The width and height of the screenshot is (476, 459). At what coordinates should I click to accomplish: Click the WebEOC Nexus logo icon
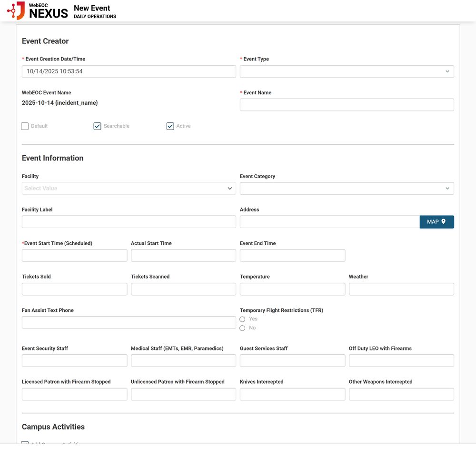[x=16, y=10]
